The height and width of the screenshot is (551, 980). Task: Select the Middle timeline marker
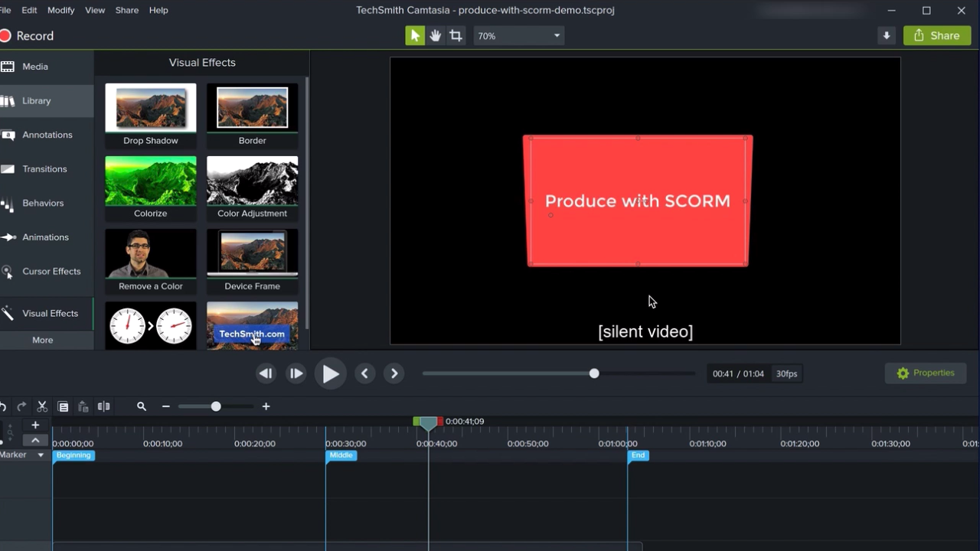click(x=341, y=455)
